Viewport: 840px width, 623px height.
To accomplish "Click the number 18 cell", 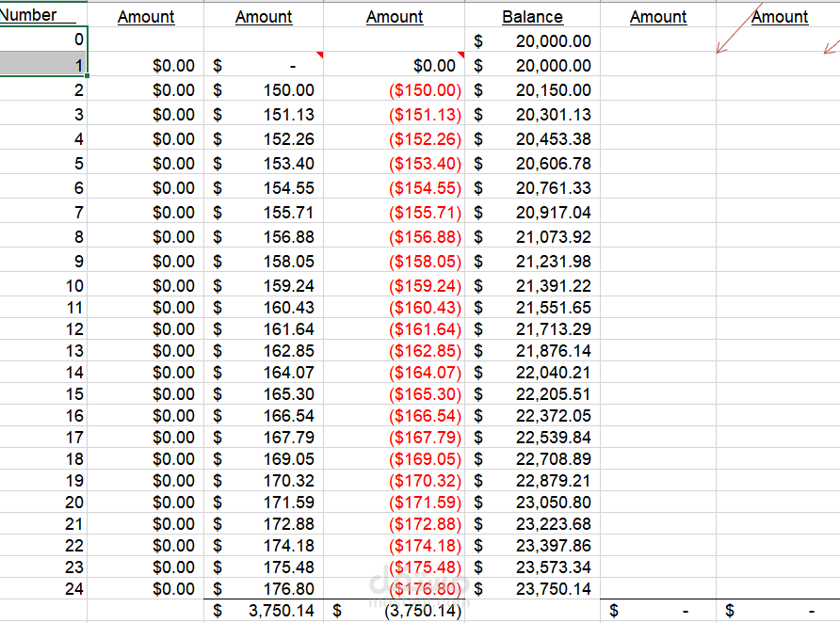I will (43, 458).
